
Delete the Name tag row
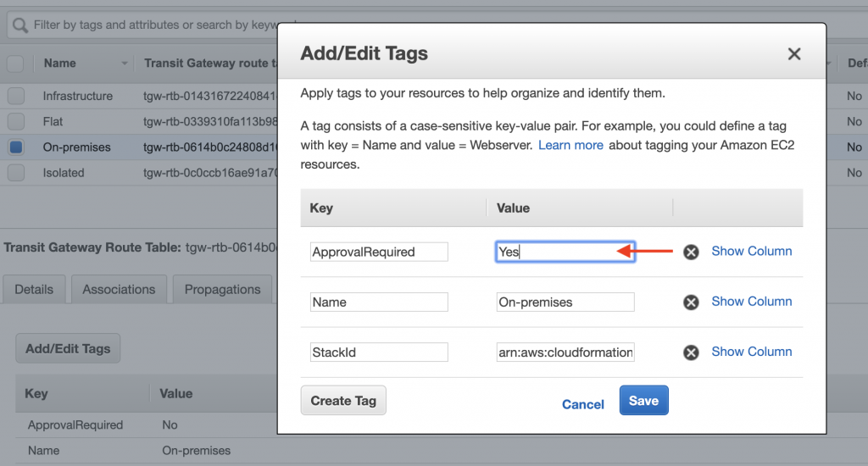tap(692, 302)
